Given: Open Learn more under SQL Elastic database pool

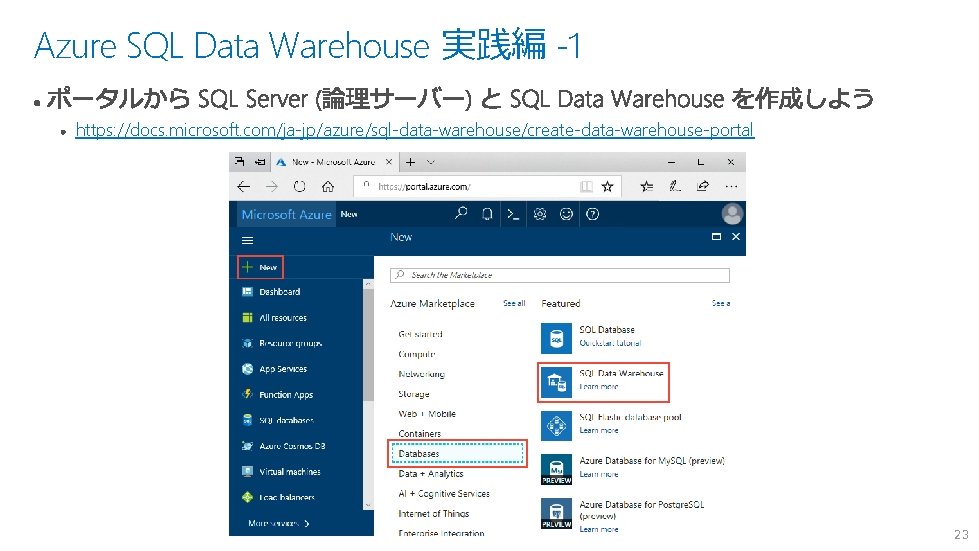Looking at the screenshot, I should coord(599,431).
